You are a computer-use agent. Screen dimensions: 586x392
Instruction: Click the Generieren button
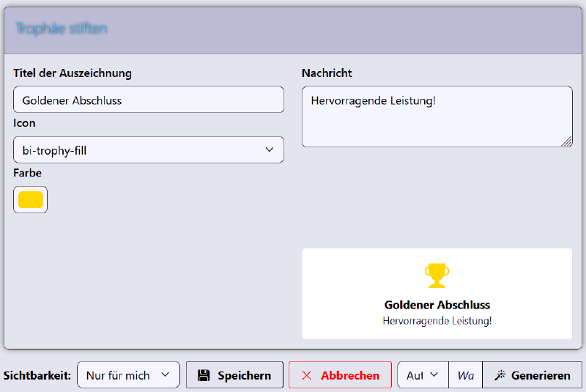click(533, 375)
